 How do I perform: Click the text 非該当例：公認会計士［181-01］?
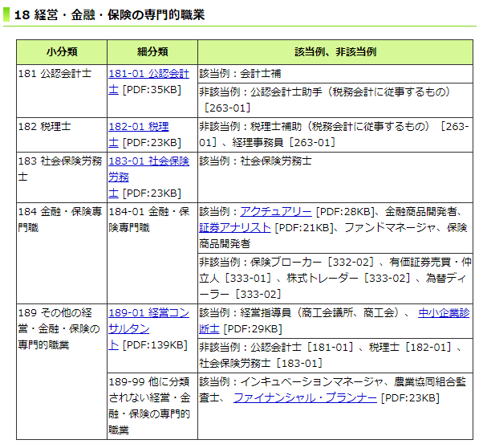tap(276, 348)
